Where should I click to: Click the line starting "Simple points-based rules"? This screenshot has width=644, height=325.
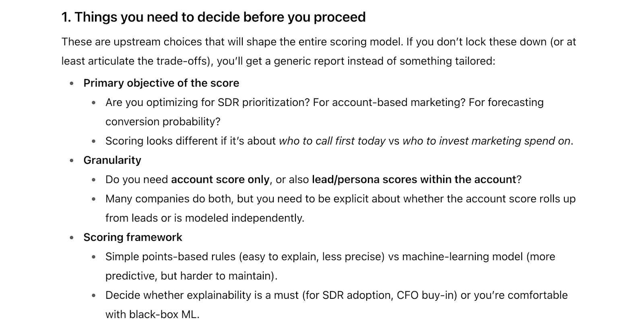click(x=330, y=257)
